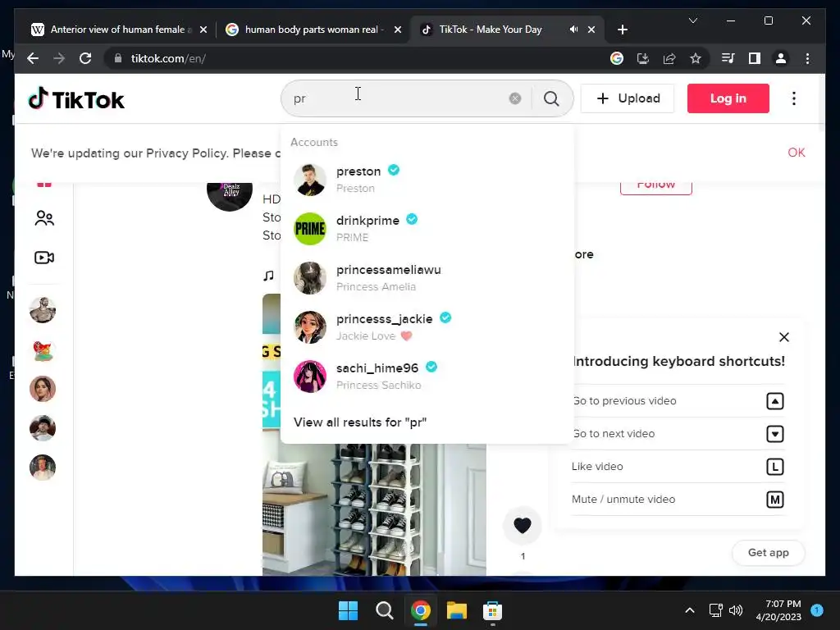Image resolution: width=840 pixels, height=630 pixels.
Task: Like the video with heart icon
Action: 523,526
